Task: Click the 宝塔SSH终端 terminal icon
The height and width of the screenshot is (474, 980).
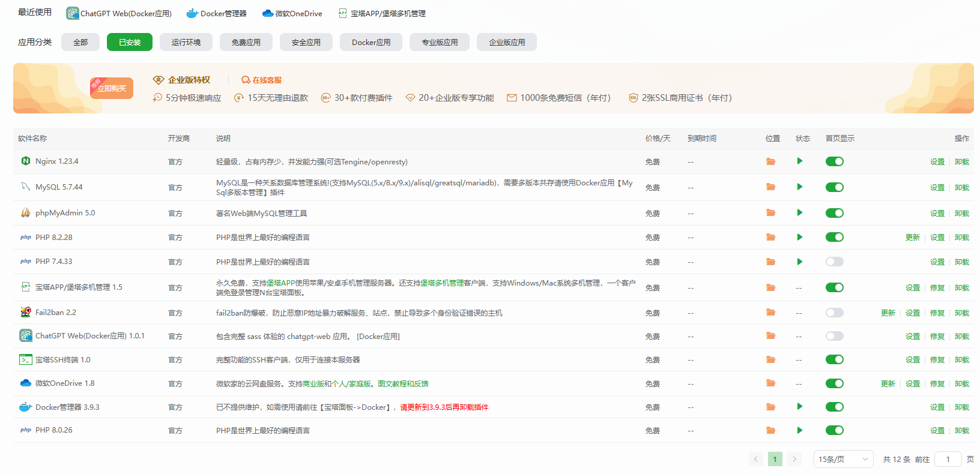Action: 25,359
